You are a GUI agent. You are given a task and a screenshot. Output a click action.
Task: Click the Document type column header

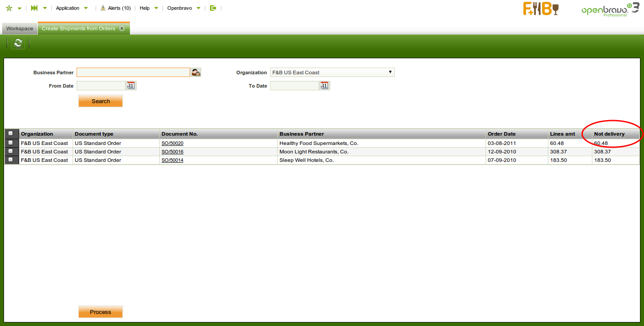116,134
